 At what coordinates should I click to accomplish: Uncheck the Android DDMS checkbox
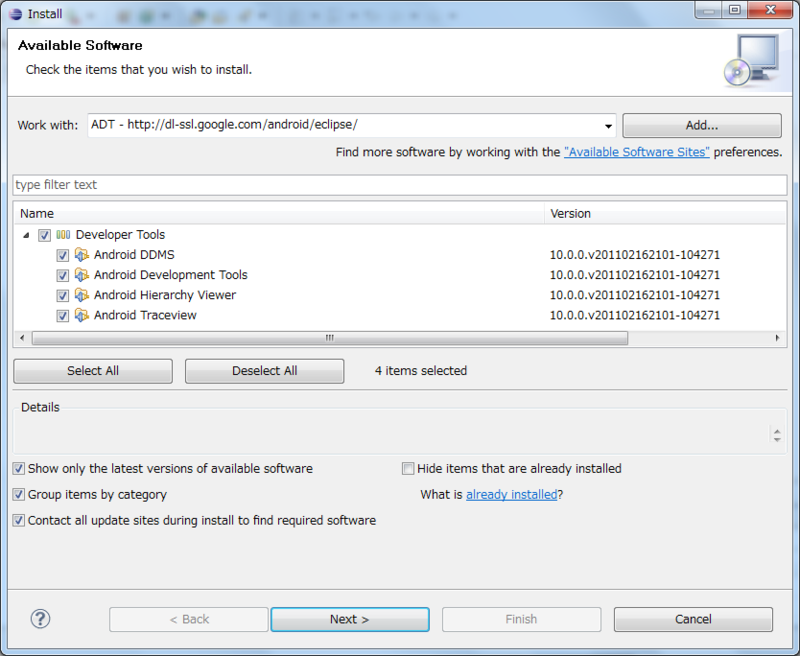(63, 255)
